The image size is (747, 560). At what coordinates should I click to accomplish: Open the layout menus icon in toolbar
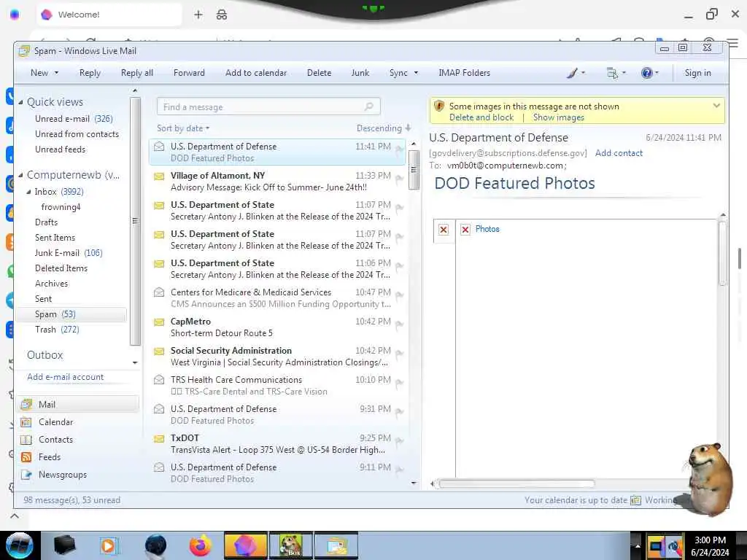(612, 73)
